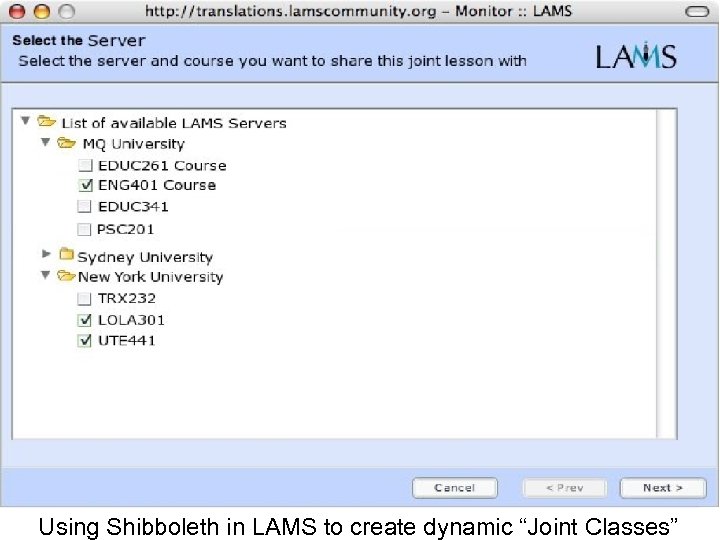This screenshot has width=720, height=540.
Task: Select the 'PSC201' row text
Action: point(125,229)
